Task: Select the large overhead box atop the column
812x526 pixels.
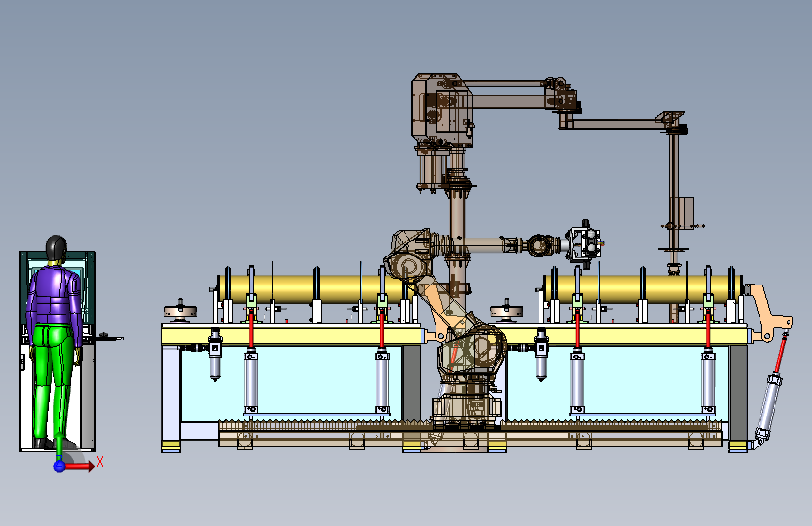Action: pyautogui.click(x=442, y=110)
